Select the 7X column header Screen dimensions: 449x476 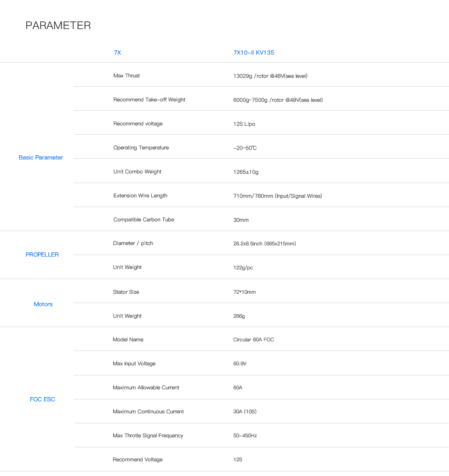117,53
